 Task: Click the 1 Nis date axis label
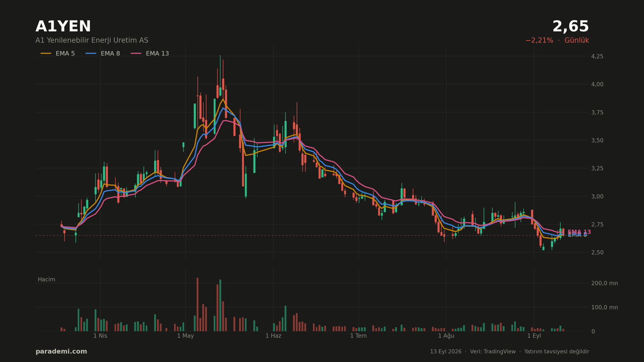click(100, 336)
